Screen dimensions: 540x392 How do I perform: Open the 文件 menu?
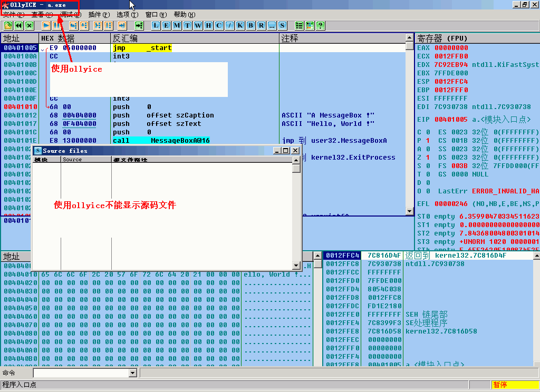point(14,14)
